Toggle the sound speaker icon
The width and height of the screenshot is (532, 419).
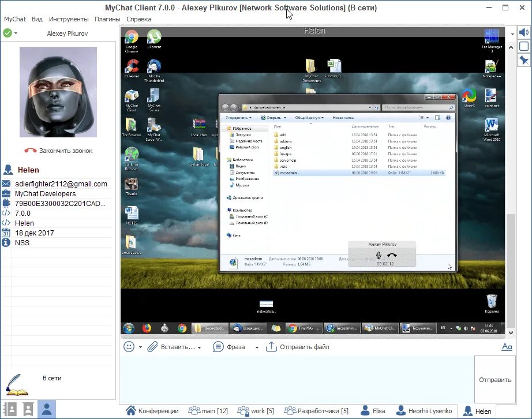click(523, 32)
